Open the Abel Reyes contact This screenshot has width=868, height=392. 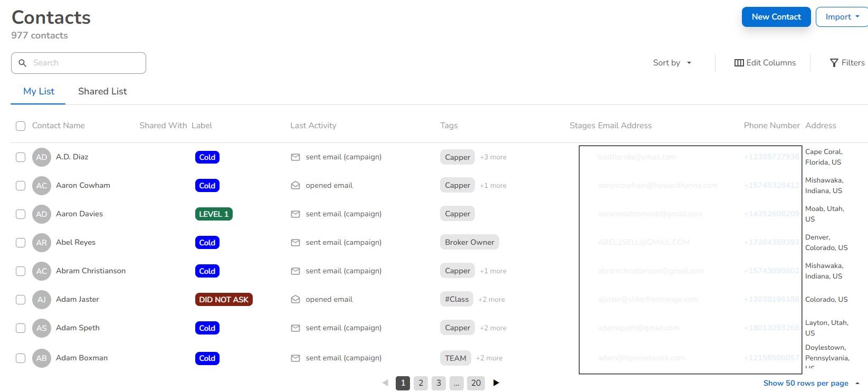pos(76,243)
